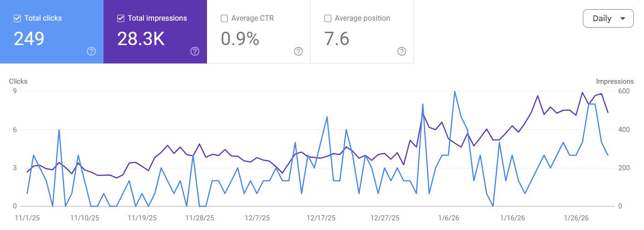Click the 0.9% Average CTR value
The width and height of the screenshot is (644, 230).
point(240,39)
